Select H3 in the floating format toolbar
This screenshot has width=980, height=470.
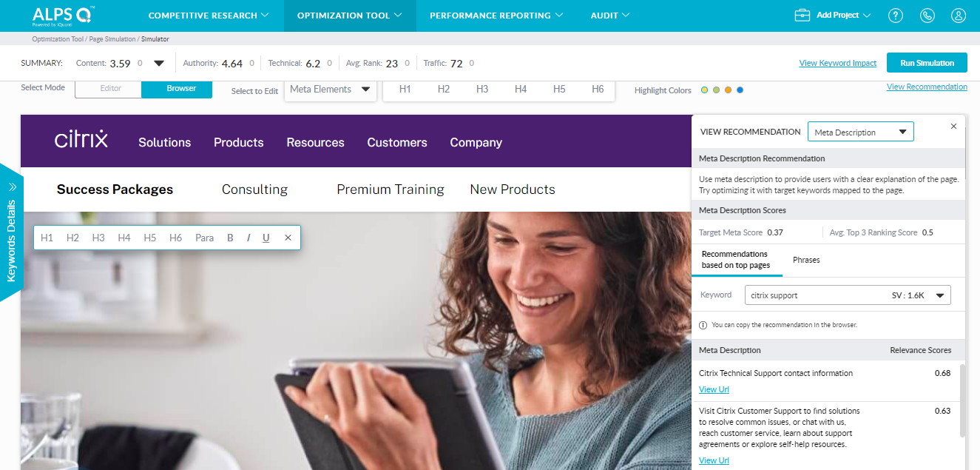(x=98, y=238)
